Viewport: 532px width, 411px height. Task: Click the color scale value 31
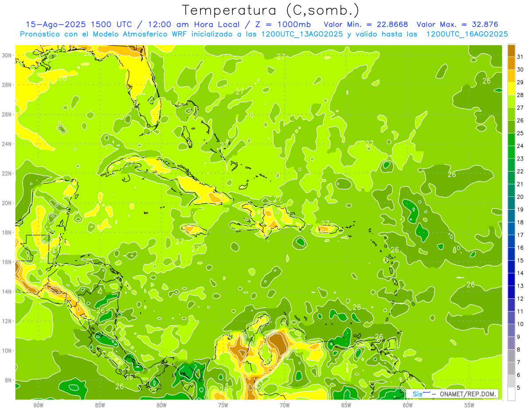click(x=520, y=57)
